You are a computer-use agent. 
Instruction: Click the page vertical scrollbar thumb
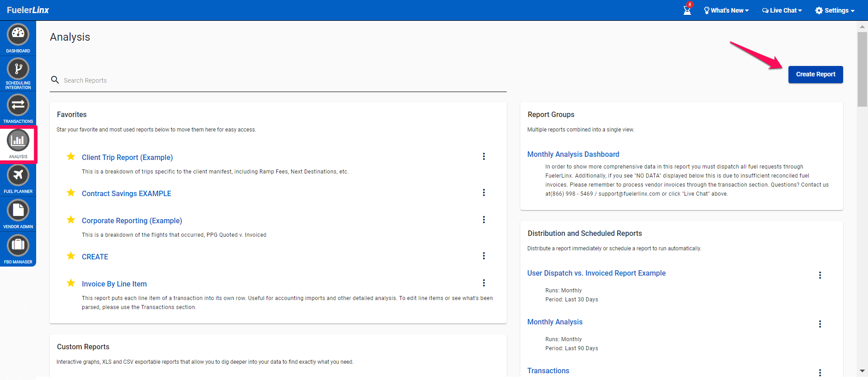[x=862, y=68]
